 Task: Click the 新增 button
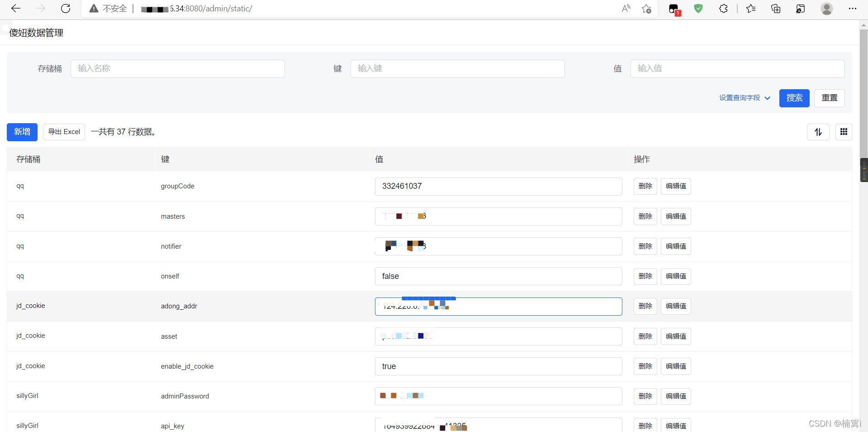pos(22,132)
